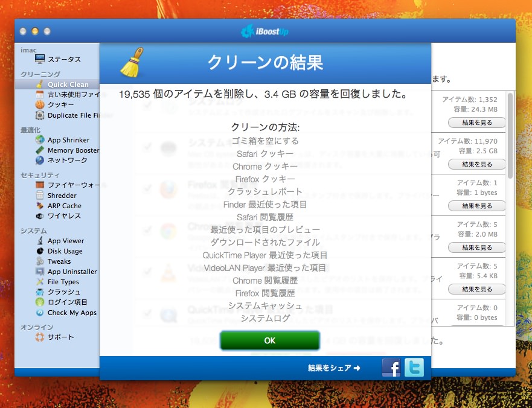Click the システムキャッシュ entry in dialog list
Screen dimensions: 532x408
pos(265,305)
